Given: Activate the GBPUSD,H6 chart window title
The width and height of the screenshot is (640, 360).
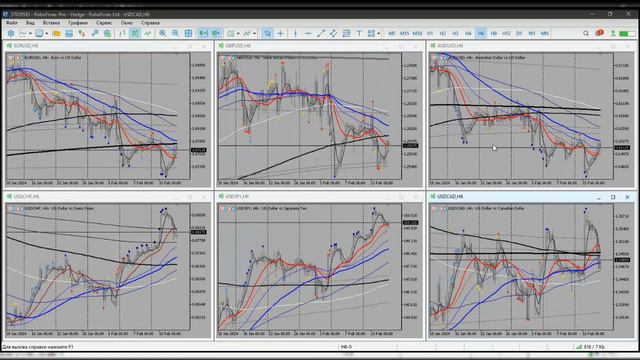Looking at the screenshot, I should [238, 46].
